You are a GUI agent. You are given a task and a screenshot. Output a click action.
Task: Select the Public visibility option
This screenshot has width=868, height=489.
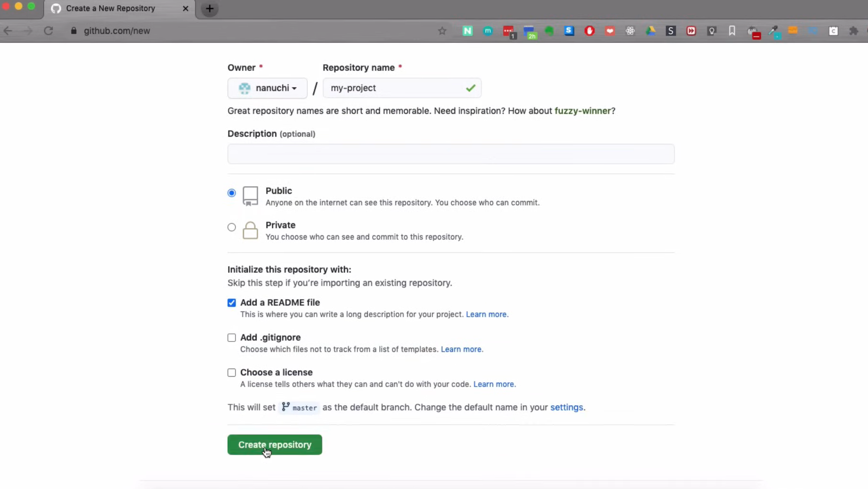click(232, 193)
